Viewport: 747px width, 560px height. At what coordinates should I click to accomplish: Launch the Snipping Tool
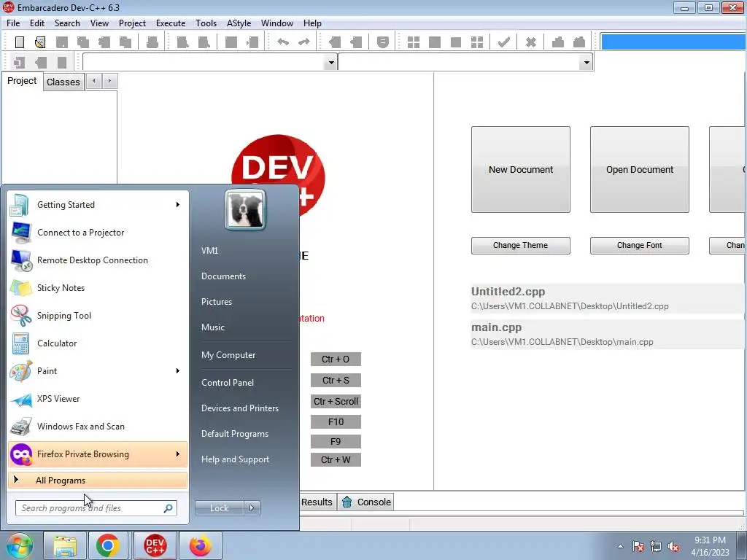click(x=98, y=315)
